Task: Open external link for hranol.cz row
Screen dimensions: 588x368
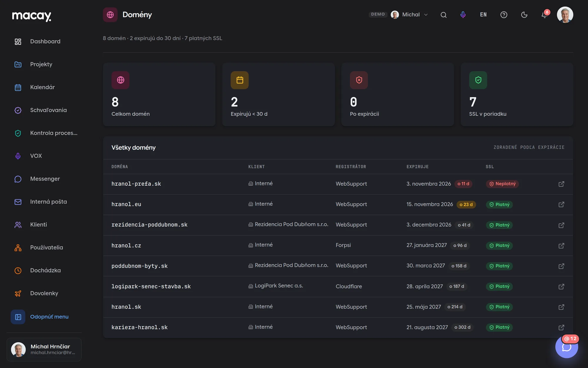Action: [x=561, y=246]
